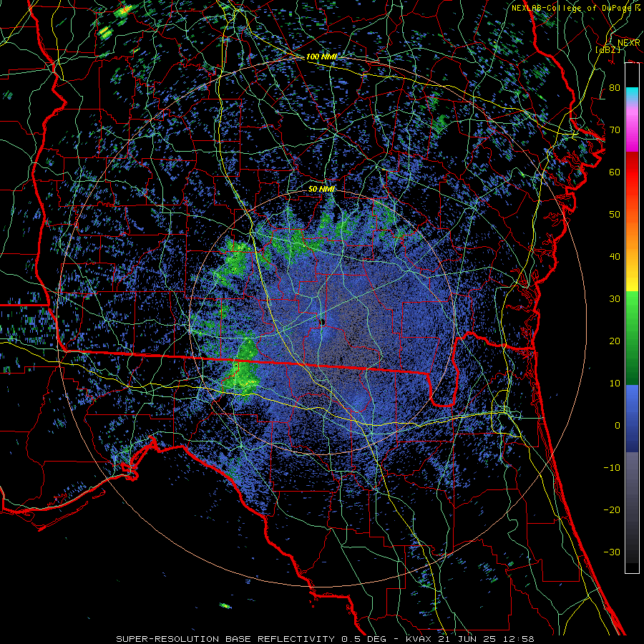
Task: Click the "80" value on the dBZ scale
Action: pyautogui.click(x=615, y=88)
